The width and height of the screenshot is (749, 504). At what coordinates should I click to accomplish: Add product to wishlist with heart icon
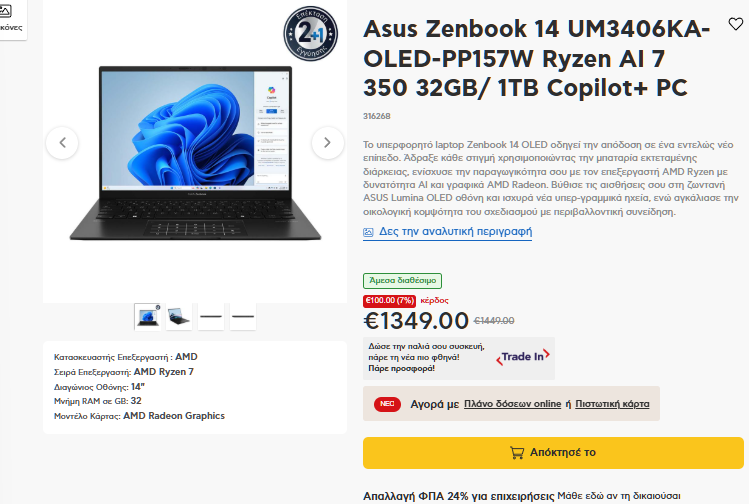pyautogui.click(x=736, y=24)
